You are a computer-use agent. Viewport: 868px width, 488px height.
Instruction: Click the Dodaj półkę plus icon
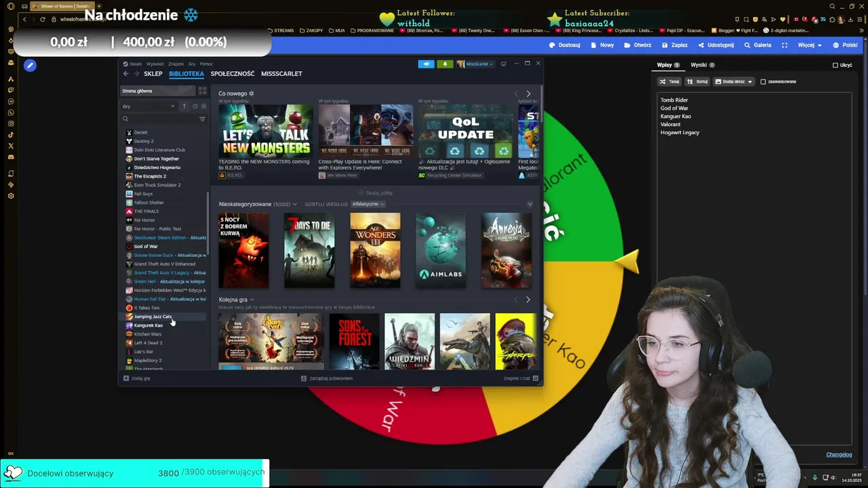click(x=361, y=193)
